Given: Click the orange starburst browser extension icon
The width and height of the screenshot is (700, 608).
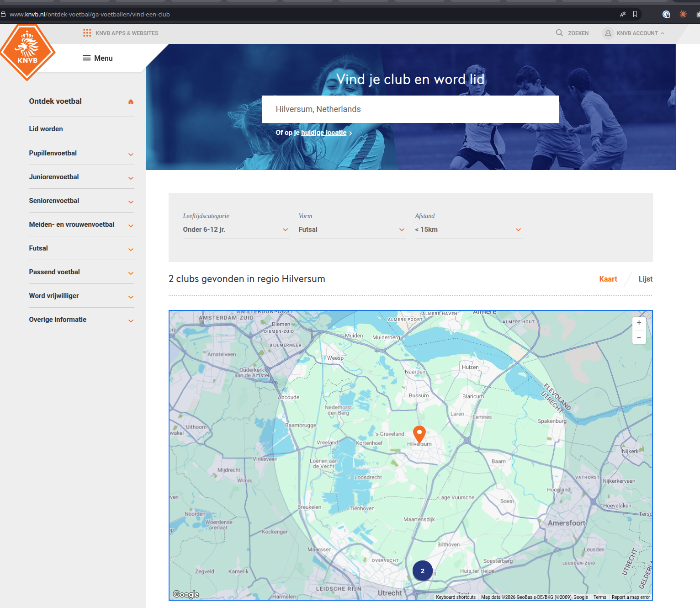Looking at the screenshot, I should pyautogui.click(x=683, y=14).
